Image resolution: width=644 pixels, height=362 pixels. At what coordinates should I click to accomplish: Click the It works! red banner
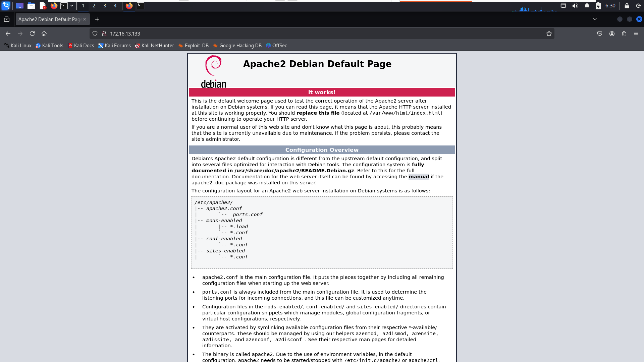(322, 92)
